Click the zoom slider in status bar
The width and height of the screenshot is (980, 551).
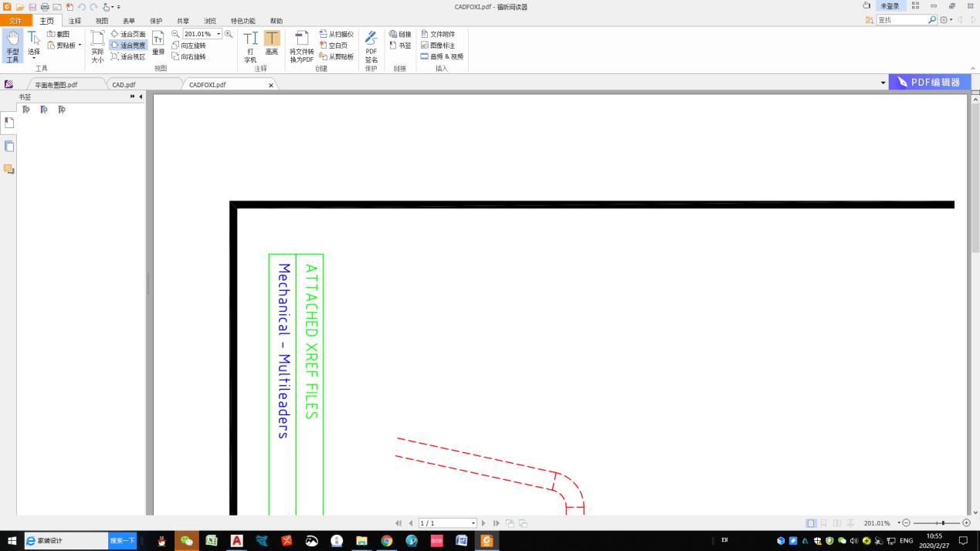pos(936,523)
